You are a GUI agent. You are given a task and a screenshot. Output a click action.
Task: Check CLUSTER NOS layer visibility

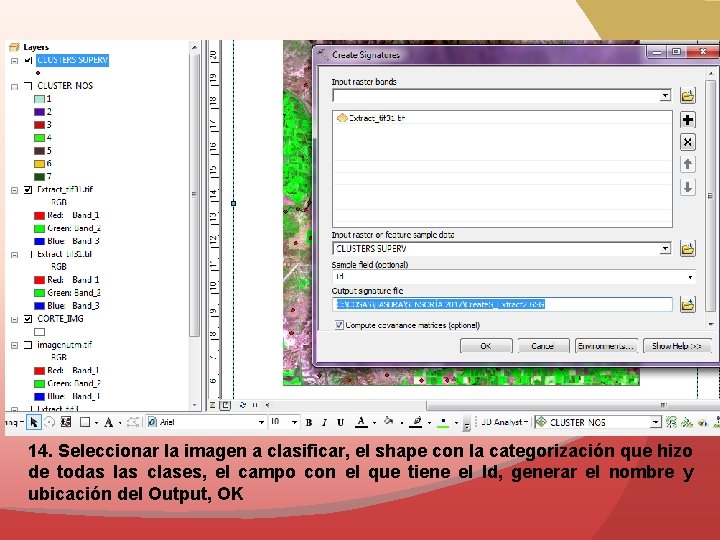28,86
